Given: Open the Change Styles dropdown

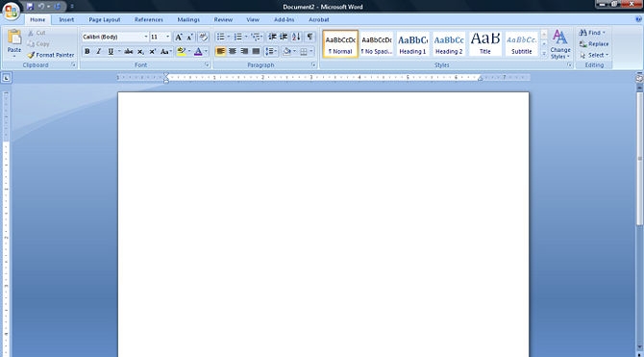Looking at the screenshot, I should 560,44.
